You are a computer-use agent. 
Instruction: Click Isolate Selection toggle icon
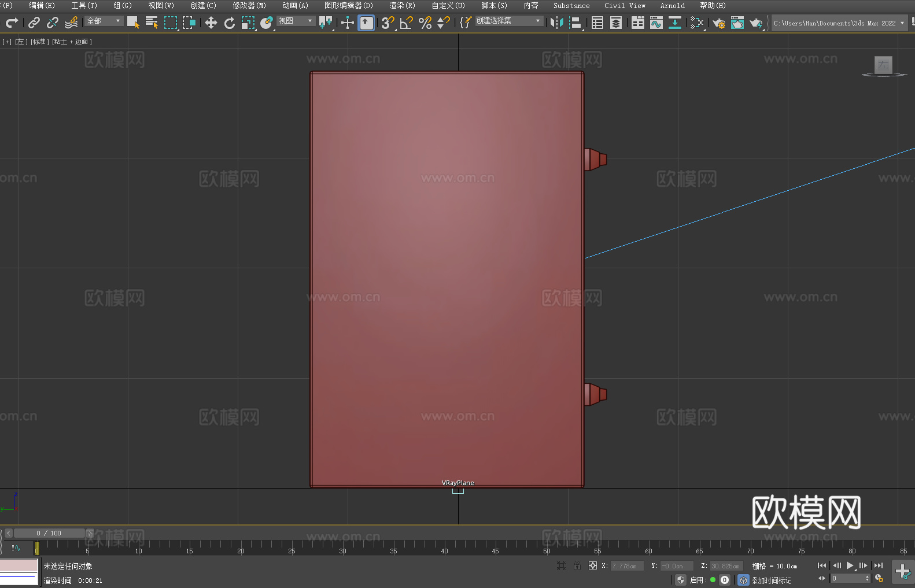[x=561, y=565]
